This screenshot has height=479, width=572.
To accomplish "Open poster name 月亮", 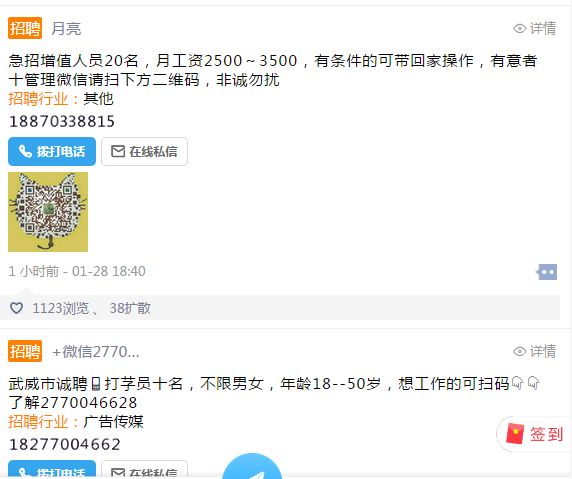I will tap(66, 28).
